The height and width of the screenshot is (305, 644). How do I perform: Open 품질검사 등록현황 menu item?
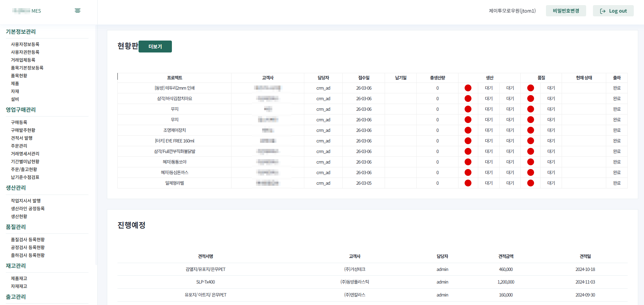click(x=28, y=240)
